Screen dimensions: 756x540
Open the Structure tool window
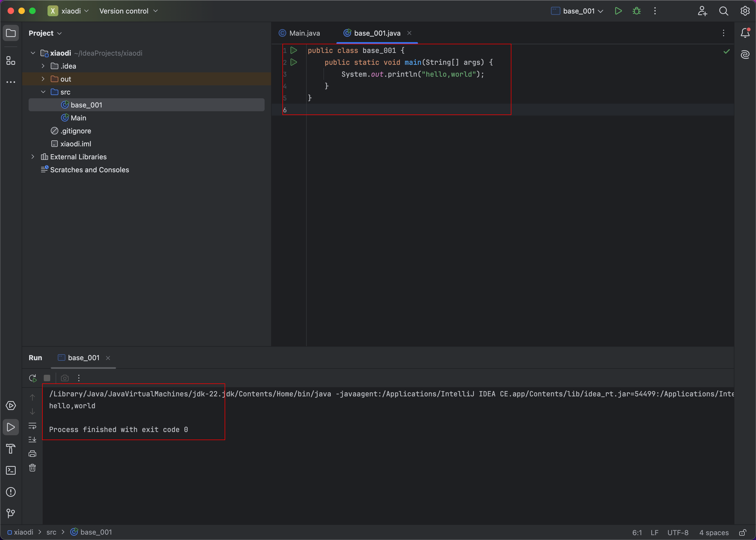click(10, 60)
